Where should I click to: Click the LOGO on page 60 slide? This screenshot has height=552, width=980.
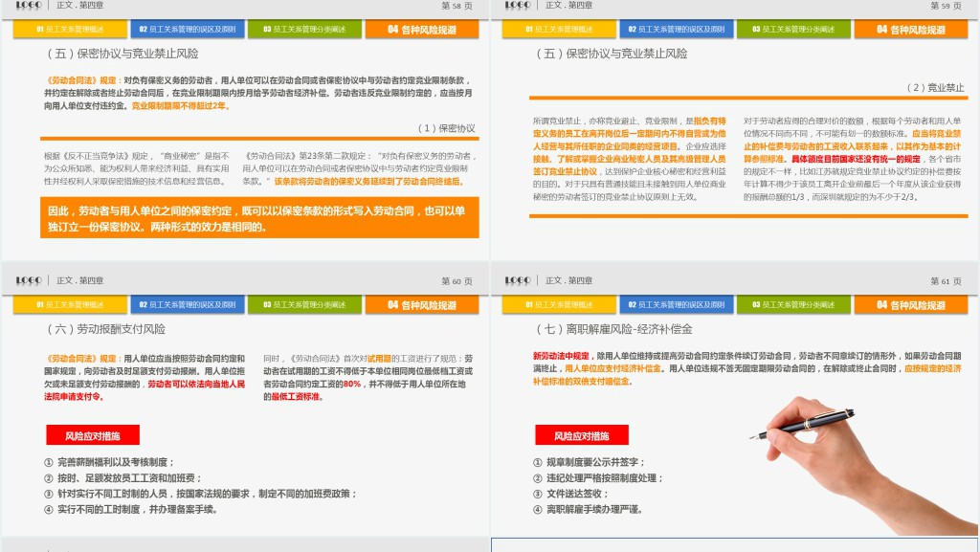click(28, 280)
